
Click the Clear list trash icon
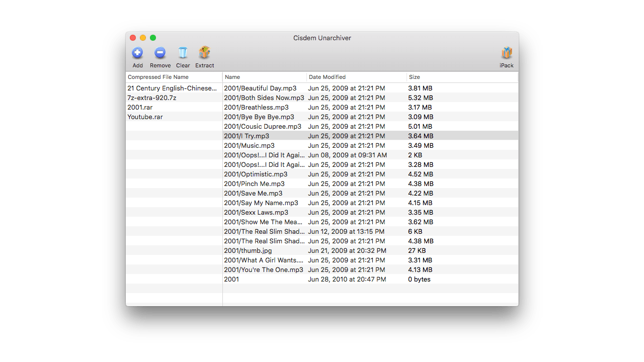pyautogui.click(x=183, y=53)
